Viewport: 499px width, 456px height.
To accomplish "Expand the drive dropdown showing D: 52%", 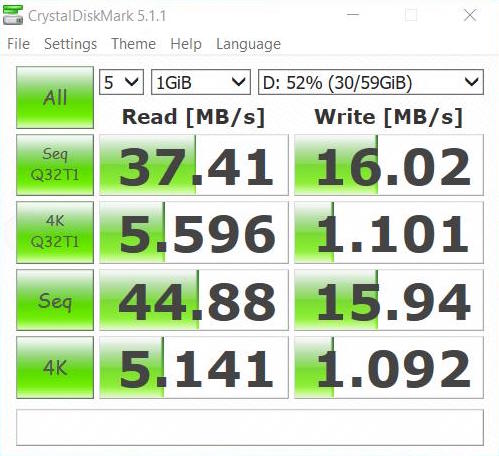I will coord(371,82).
